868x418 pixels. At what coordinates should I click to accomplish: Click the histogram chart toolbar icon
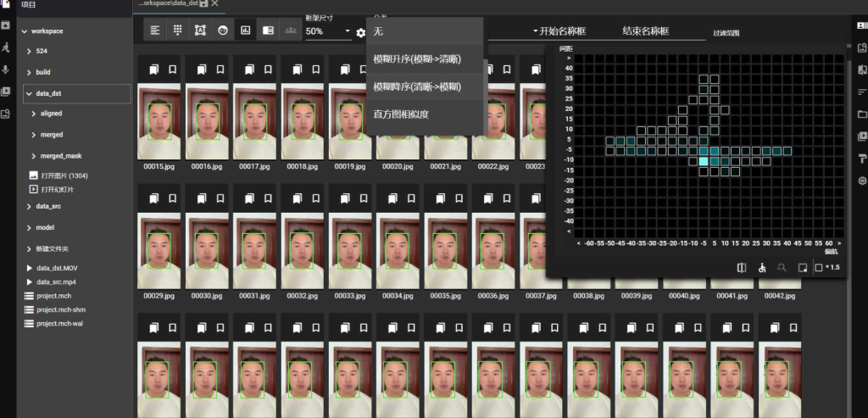[x=246, y=31]
